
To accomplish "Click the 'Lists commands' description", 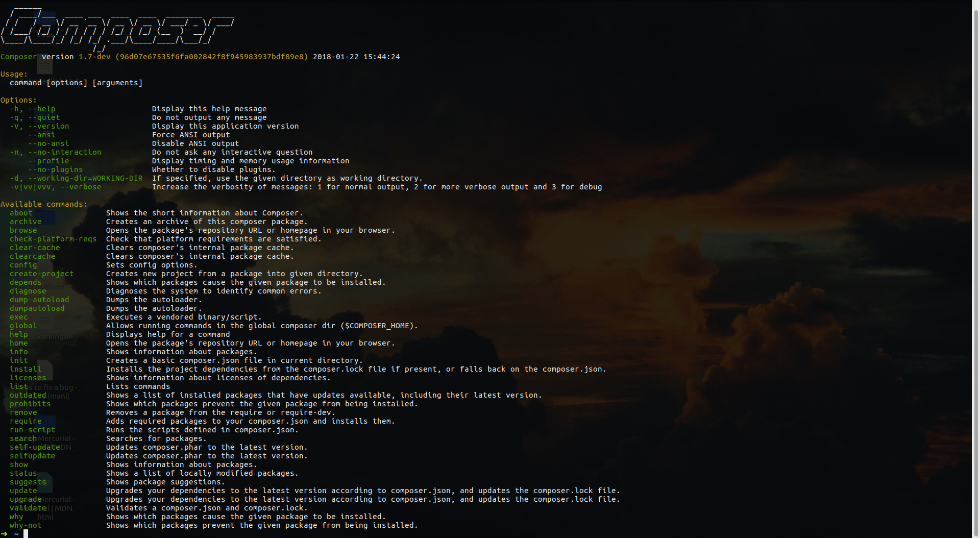I will [138, 386].
